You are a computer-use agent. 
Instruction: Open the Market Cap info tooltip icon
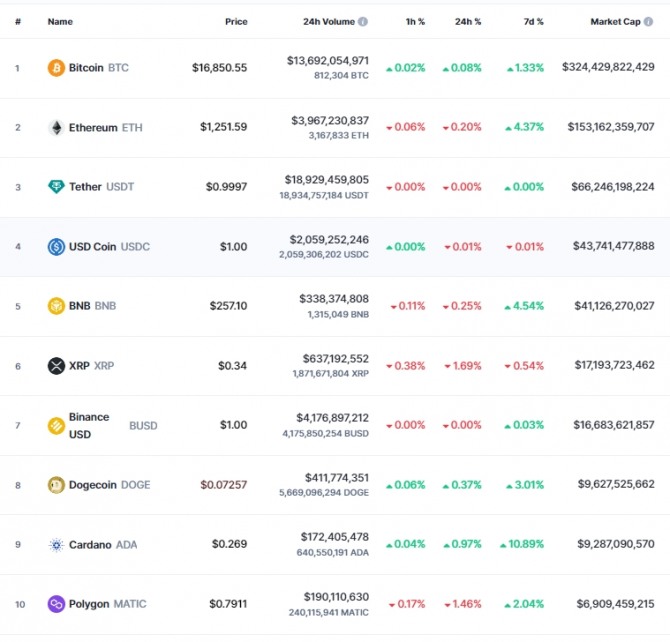(x=648, y=21)
